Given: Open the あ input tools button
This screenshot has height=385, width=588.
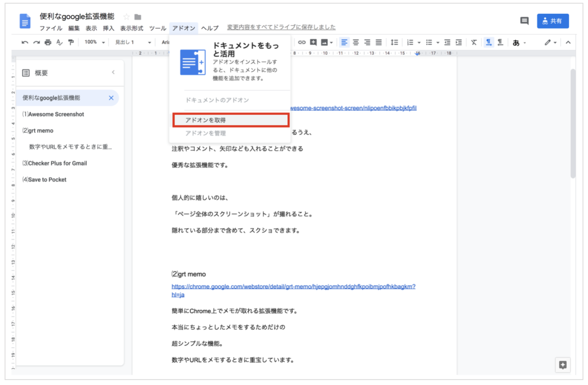Looking at the screenshot, I should [x=516, y=43].
